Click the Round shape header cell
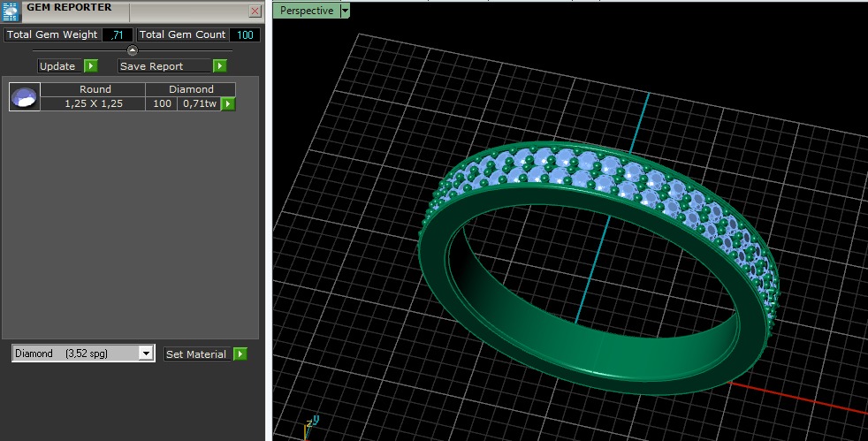 click(x=93, y=89)
